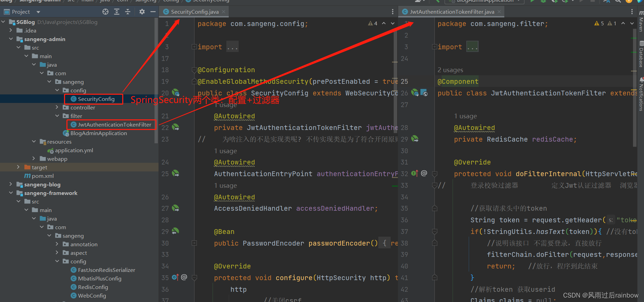Click autowired gutter icon on line 25 of SecurityConfig
This screenshot has width=644, height=302.
175,173
